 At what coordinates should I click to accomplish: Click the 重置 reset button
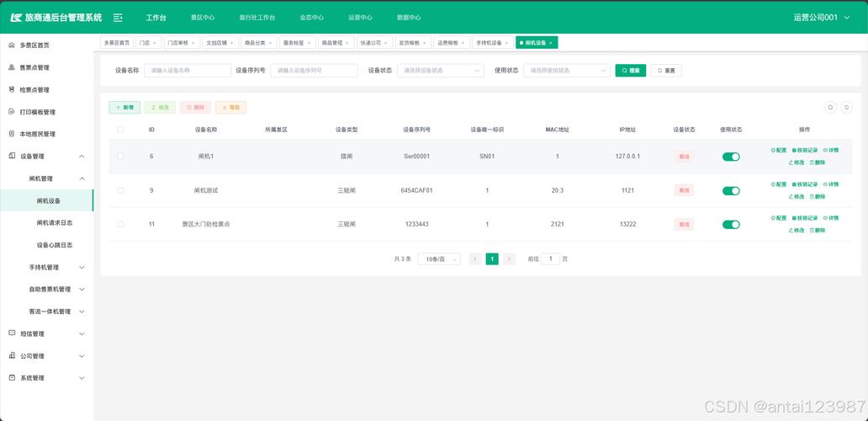point(666,71)
